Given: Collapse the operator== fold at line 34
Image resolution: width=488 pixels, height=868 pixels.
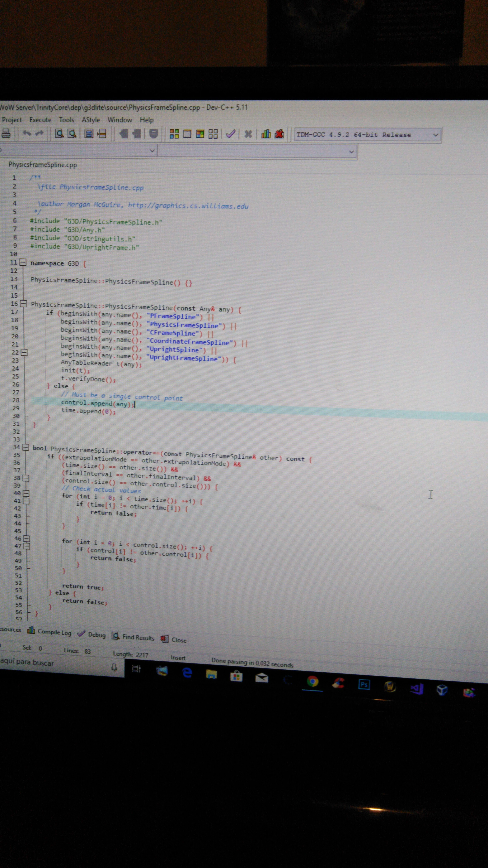Looking at the screenshot, I should coord(25,448).
